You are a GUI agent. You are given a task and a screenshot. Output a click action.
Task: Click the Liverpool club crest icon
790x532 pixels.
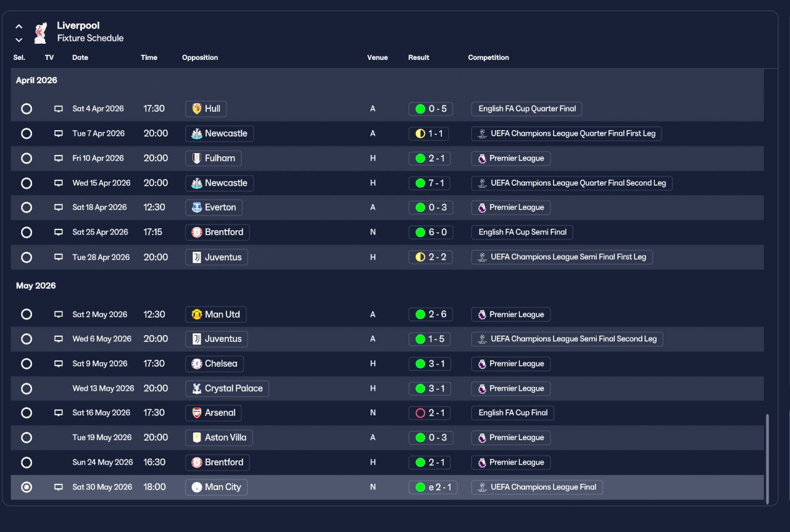[x=40, y=32]
